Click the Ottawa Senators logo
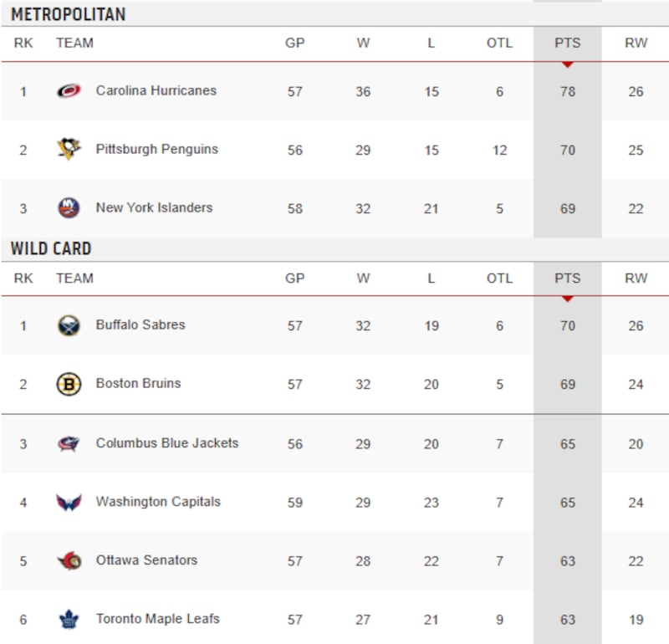 (x=69, y=560)
